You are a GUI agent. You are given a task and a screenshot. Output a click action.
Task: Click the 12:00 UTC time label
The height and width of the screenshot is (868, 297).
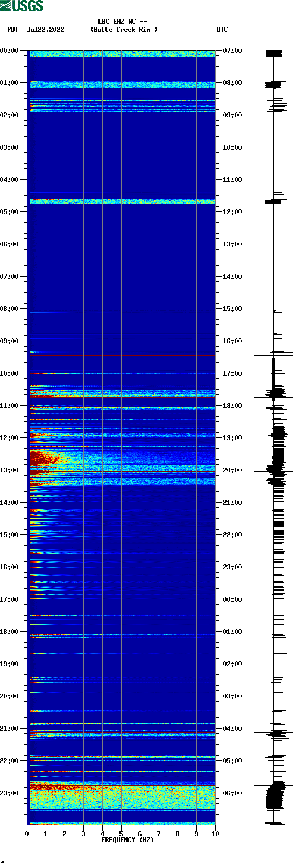232,212
